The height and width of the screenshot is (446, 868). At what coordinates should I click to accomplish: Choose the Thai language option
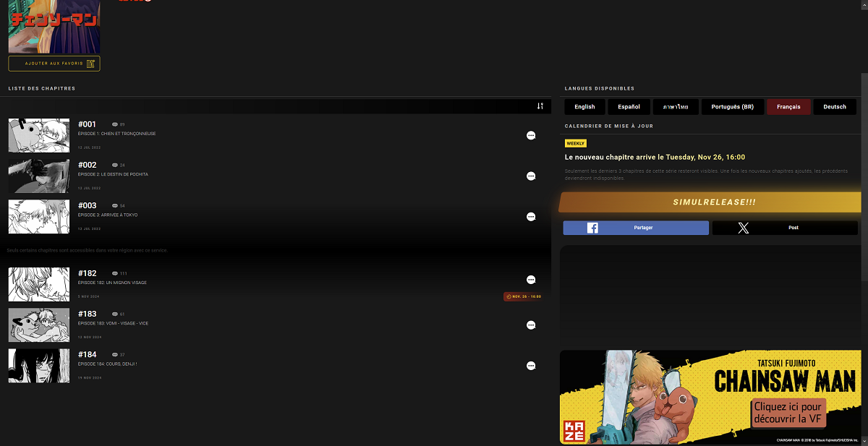pos(675,107)
